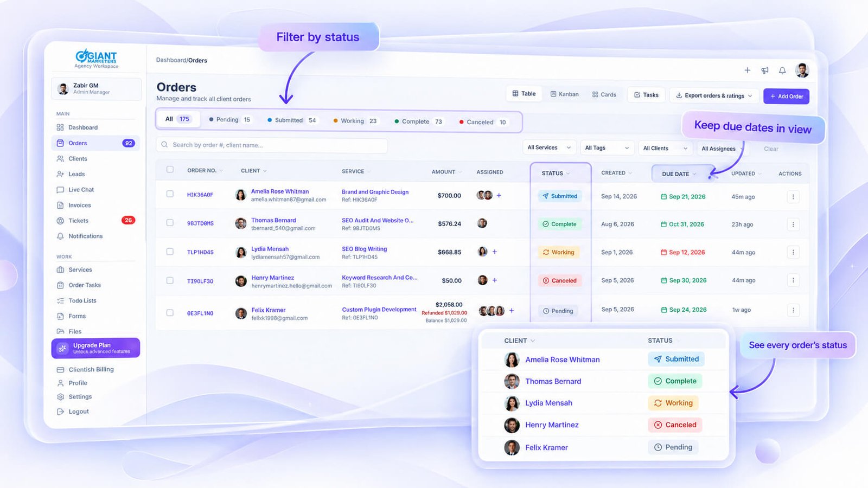
Task: Open the All Tags filter dropdown
Action: point(607,148)
